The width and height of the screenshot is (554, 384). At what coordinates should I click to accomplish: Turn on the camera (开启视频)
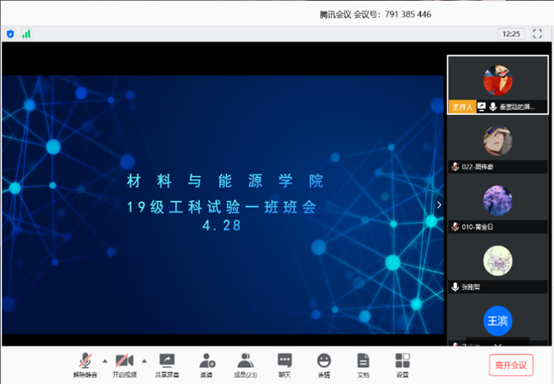tap(124, 365)
